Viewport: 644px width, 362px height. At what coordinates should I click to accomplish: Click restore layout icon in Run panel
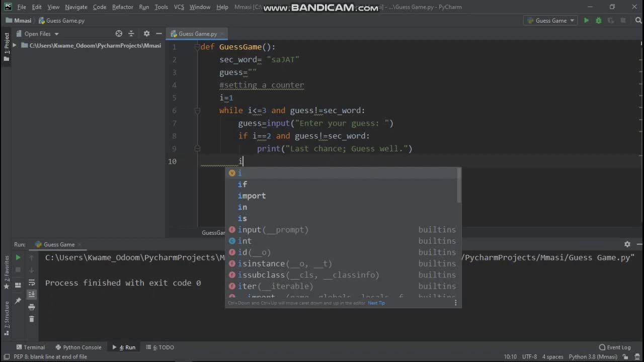tap(18, 285)
